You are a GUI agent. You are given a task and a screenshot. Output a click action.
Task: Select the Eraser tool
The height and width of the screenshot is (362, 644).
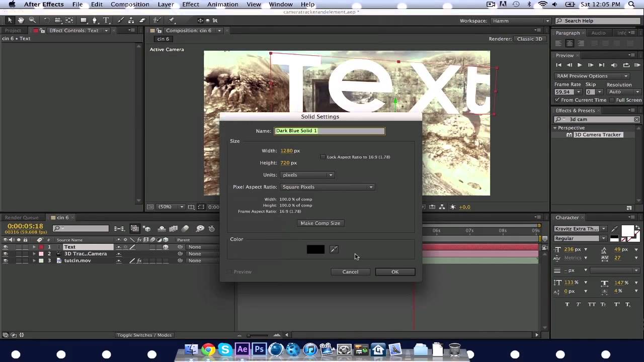pos(142,20)
